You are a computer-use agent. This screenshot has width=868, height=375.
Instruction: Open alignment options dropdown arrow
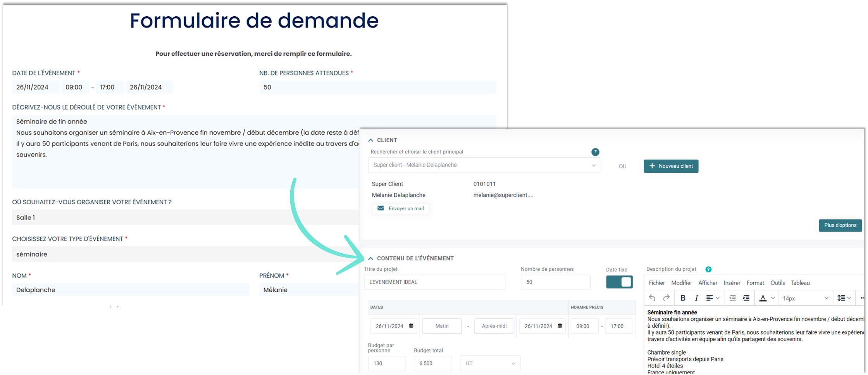718,298
